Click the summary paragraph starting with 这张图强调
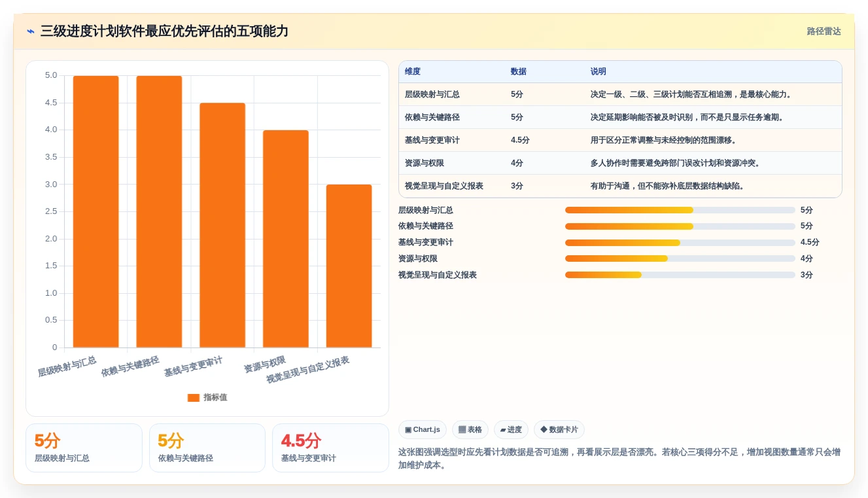 point(619,459)
